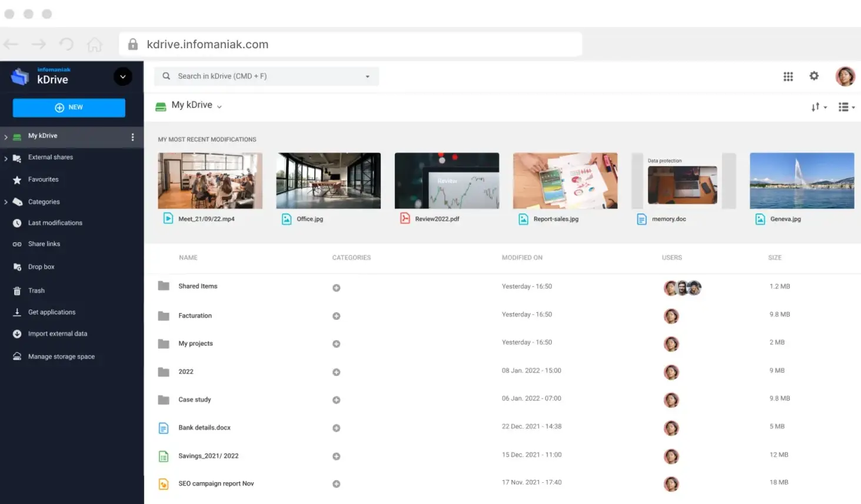Open the Geneva.jpg thumbnail
This screenshot has height=504, width=861.
(x=802, y=181)
